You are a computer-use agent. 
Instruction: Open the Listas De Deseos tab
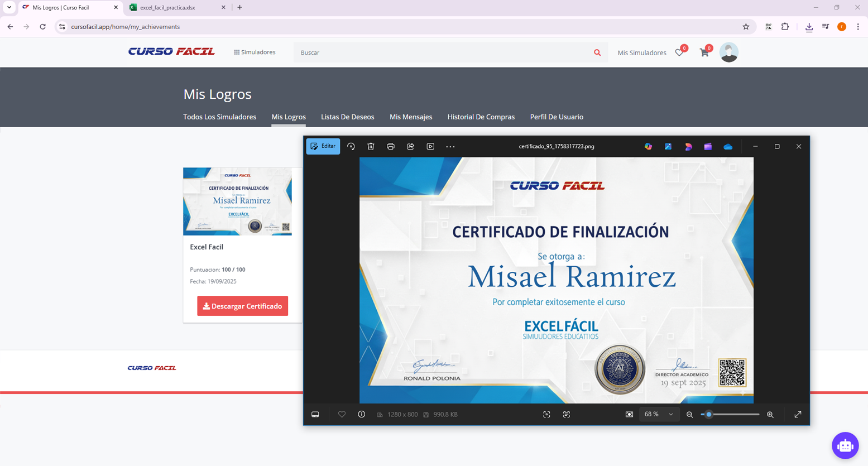(348, 117)
